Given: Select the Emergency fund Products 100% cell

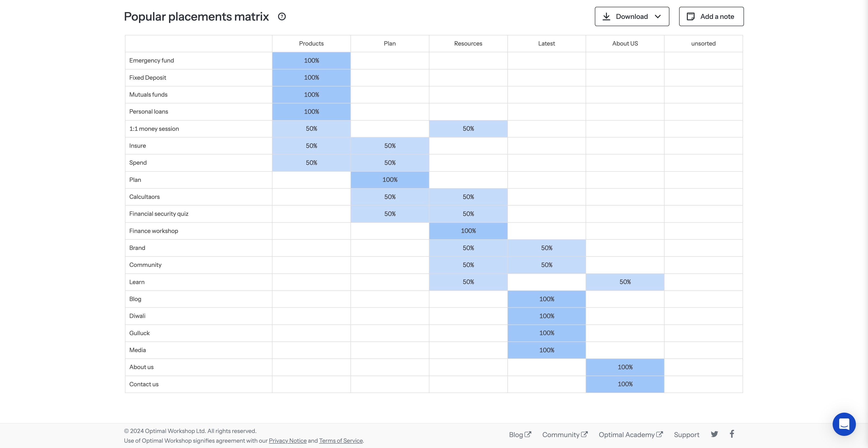Looking at the screenshot, I should [x=311, y=61].
